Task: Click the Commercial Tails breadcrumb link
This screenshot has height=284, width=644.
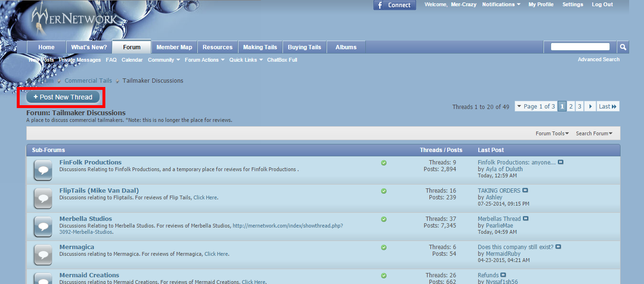Action: 88,81
